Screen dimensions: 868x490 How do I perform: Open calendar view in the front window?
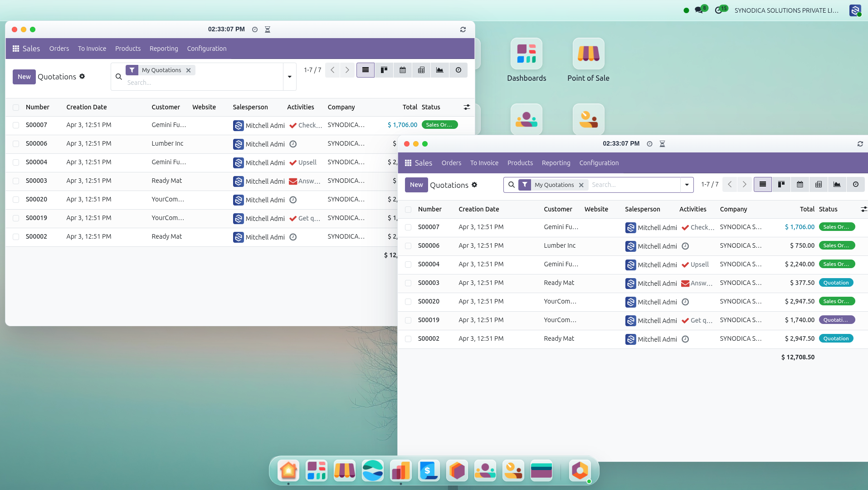pos(800,185)
